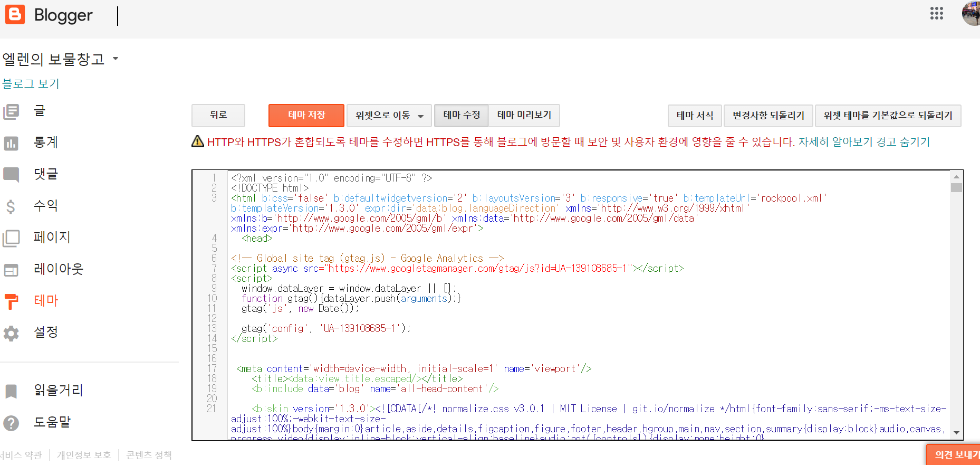The height and width of the screenshot is (465, 980).
Task: Click the reading list (읽을거리) bookmark icon
Action: (11, 391)
